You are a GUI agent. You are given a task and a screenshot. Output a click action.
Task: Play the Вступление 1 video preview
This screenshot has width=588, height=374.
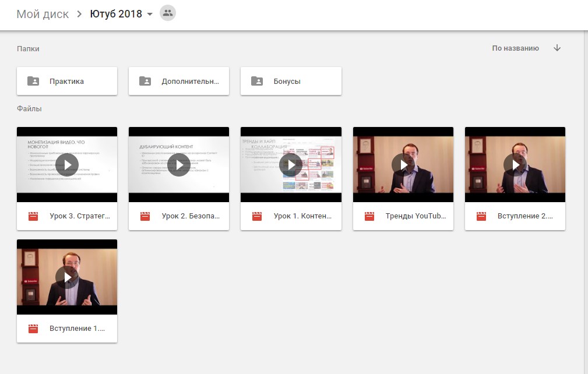pyautogui.click(x=67, y=277)
